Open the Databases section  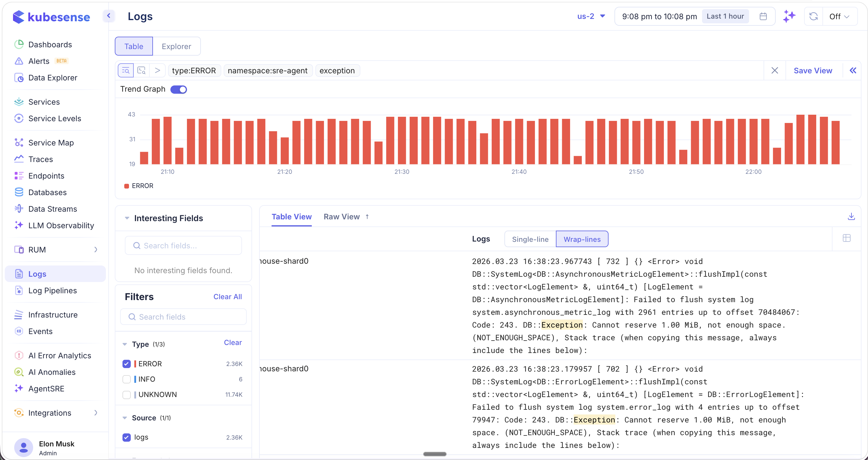click(x=47, y=192)
